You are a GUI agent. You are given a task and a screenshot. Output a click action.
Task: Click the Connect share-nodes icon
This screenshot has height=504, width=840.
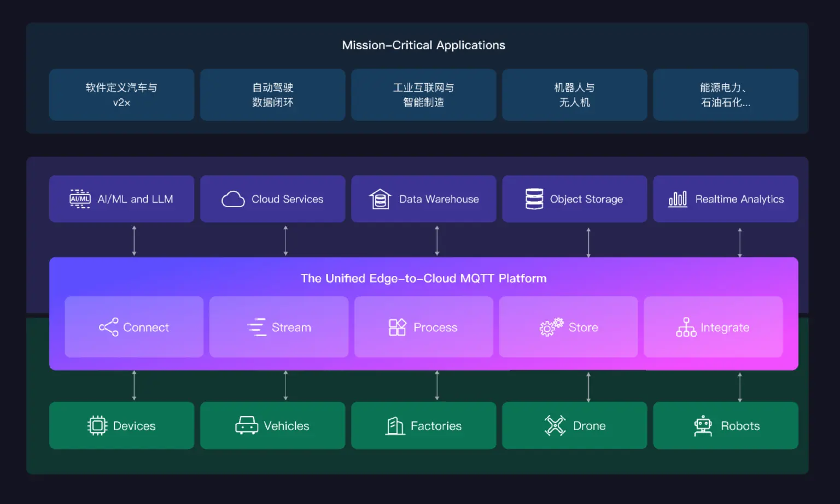pos(108,327)
